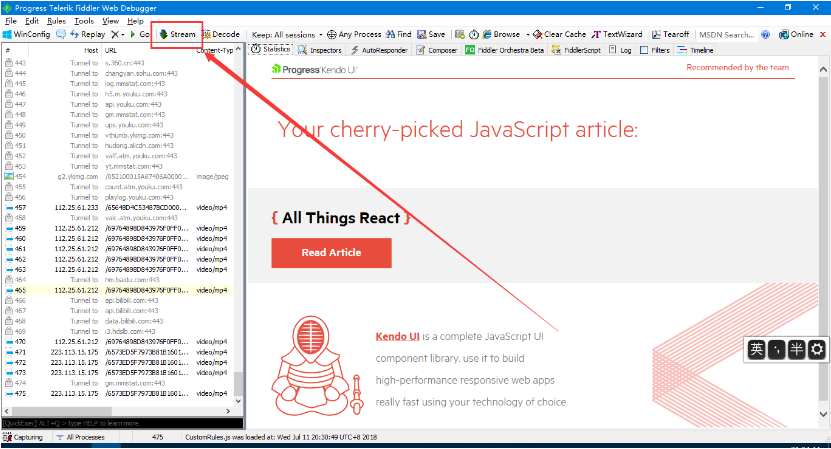Open the Help menu
This screenshot has height=449, width=831.
coord(135,21)
